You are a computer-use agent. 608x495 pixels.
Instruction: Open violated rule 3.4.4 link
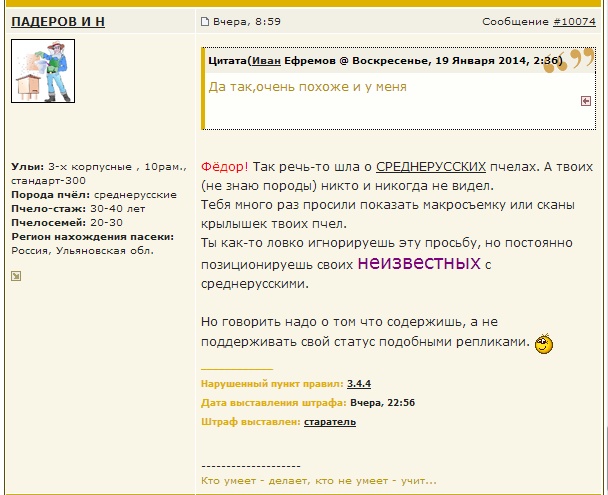point(359,384)
